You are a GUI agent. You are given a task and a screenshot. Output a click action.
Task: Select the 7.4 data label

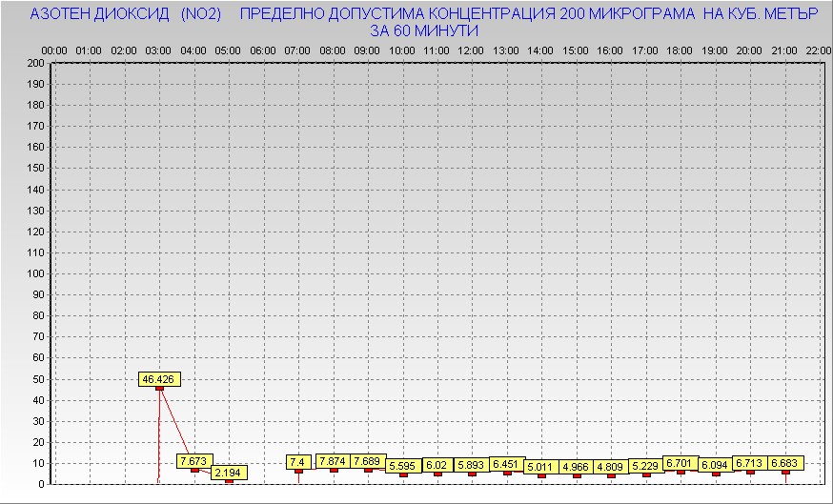click(x=298, y=462)
